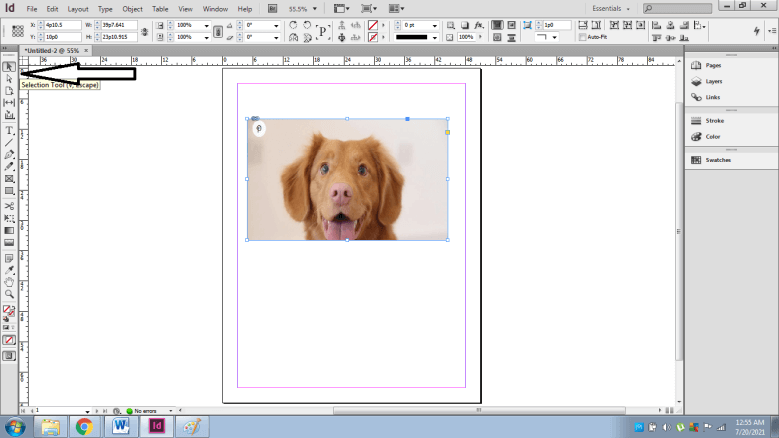The height and width of the screenshot is (438, 779).
Task: Select the Pen tool
Action: click(x=9, y=154)
